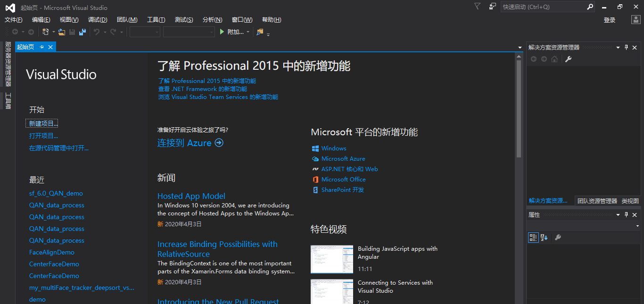Click the Visual Studio logo in title bar
The width and height of the screenshot is (644, 304).
pyautogui.click(x=10, y=8)
